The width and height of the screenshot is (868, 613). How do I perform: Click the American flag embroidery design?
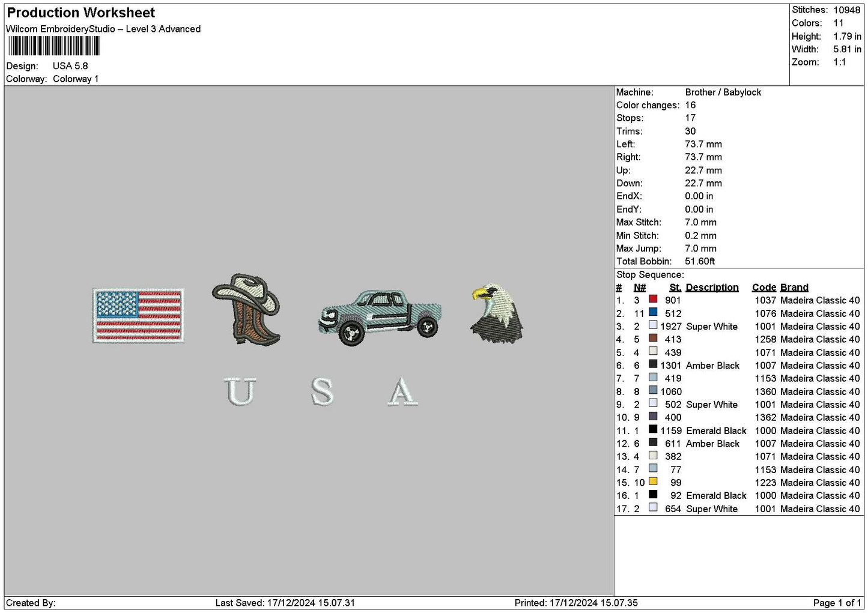[138, 315]
